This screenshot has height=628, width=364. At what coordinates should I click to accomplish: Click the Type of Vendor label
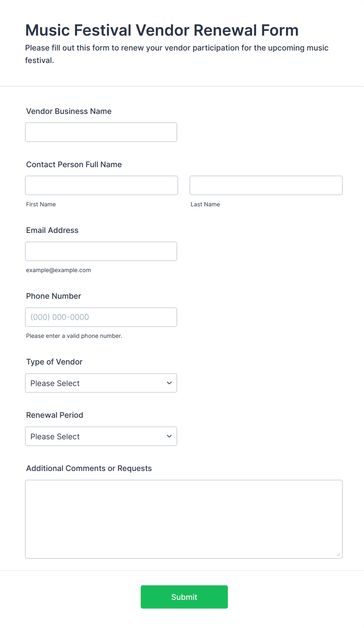(54, 362)
